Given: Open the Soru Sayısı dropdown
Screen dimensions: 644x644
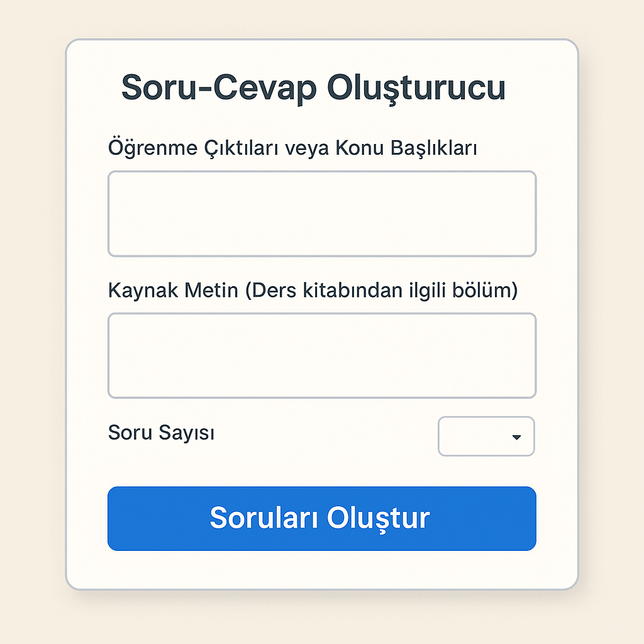Looking at the screenshot, I should (x=486, y=436).
